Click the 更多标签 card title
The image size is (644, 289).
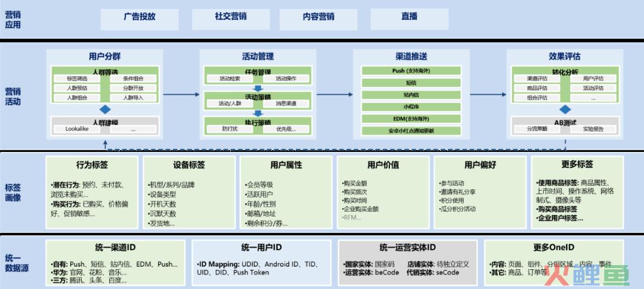click(577, 166)
